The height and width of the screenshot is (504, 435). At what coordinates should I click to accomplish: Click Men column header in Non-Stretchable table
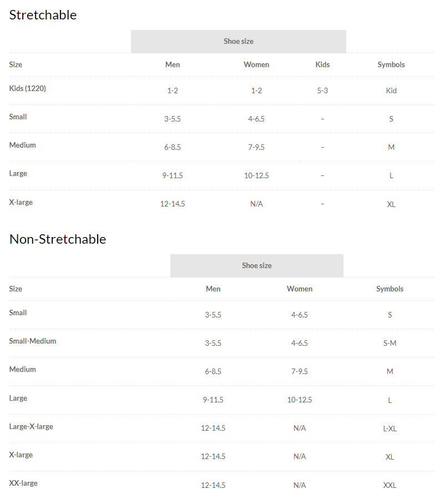point(213,289)
